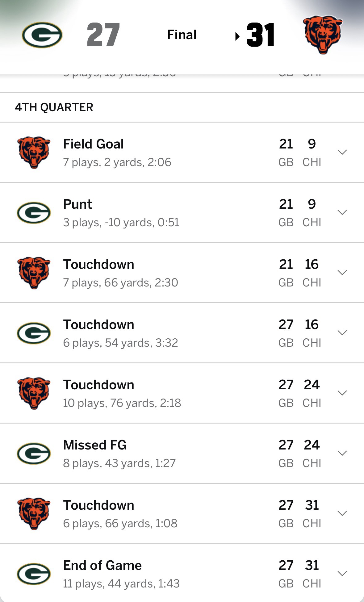This screenshot has width=364, height=602.
Task: Expand the Punt drive chevron
Action: pos(342,212)
